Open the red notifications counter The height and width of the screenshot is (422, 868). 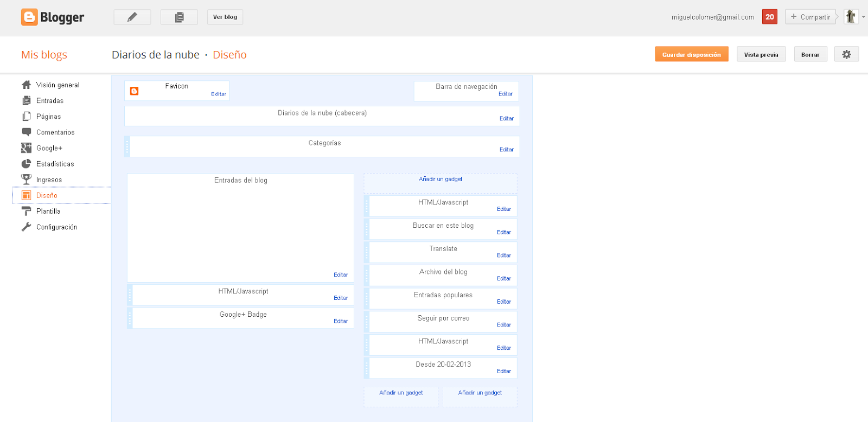pyautogui.click(x=769, y=17)
